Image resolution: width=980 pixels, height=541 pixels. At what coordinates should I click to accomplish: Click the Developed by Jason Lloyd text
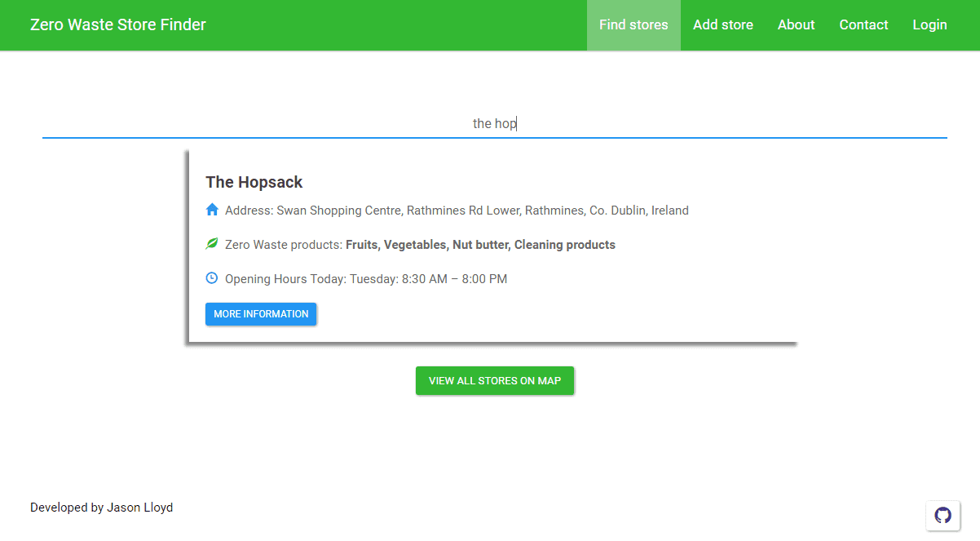[x=102, y=508]
